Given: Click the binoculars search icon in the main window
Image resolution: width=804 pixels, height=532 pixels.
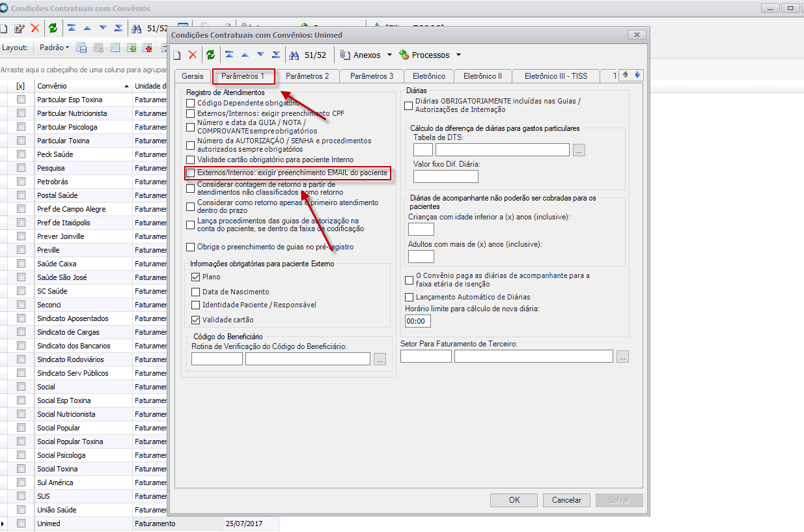Looking at the screenshot, I should tap(137, 29).
